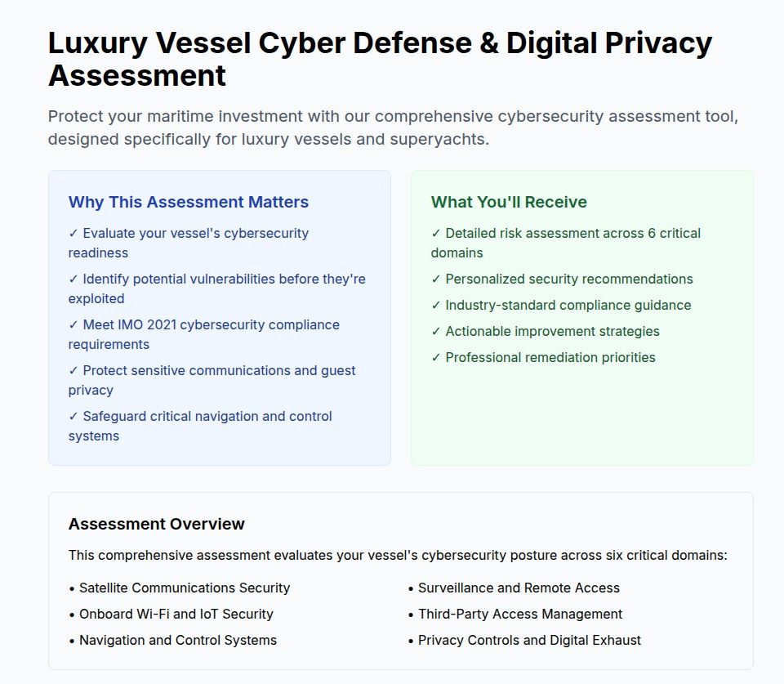Click "Identify potential vulnerabilities" checklist item
Image resolution: width=784 pixels, height=684 pixels.
pyautogui.click(x=216, y=288)
